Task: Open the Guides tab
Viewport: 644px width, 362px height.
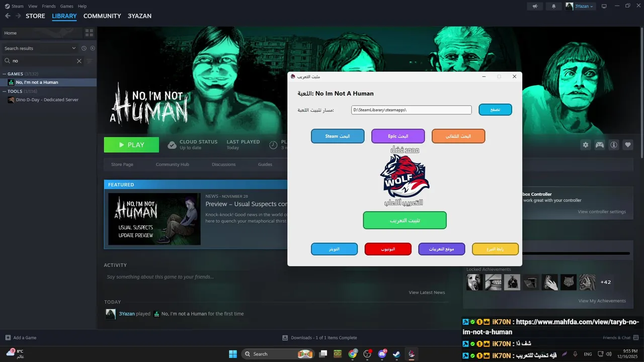Action: pyautogui.click(x=265, y=164)
